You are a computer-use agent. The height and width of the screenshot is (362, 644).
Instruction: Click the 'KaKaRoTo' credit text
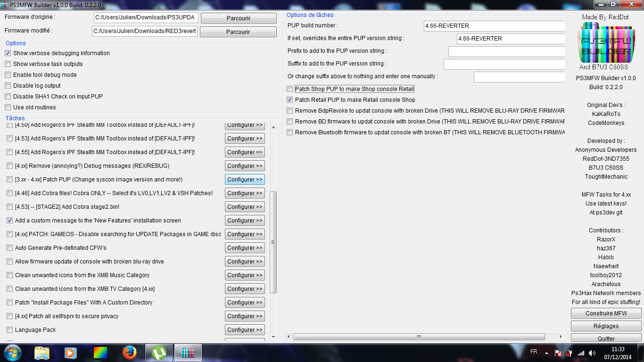point(606,114)
